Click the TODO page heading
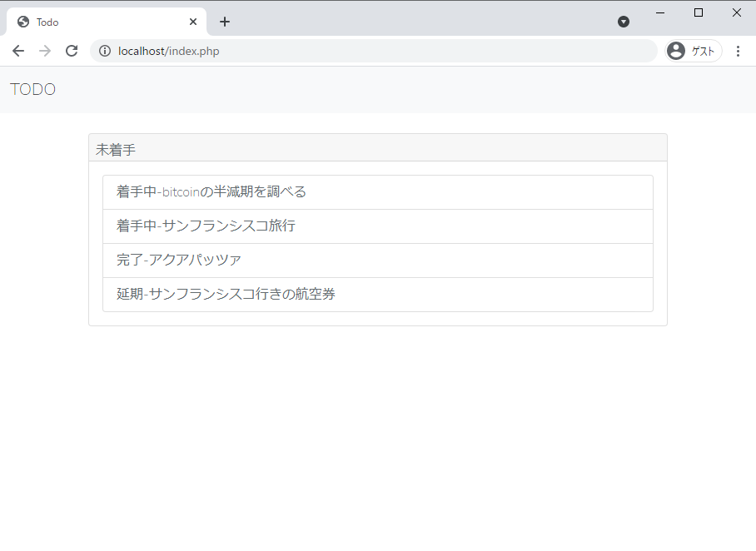Viewport: 756px width, 551px height. coord(32,89)
